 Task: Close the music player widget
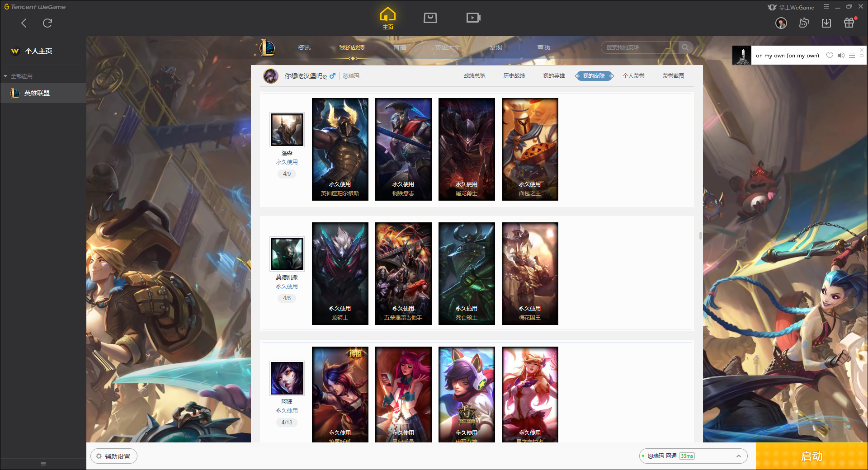[862, 50]
